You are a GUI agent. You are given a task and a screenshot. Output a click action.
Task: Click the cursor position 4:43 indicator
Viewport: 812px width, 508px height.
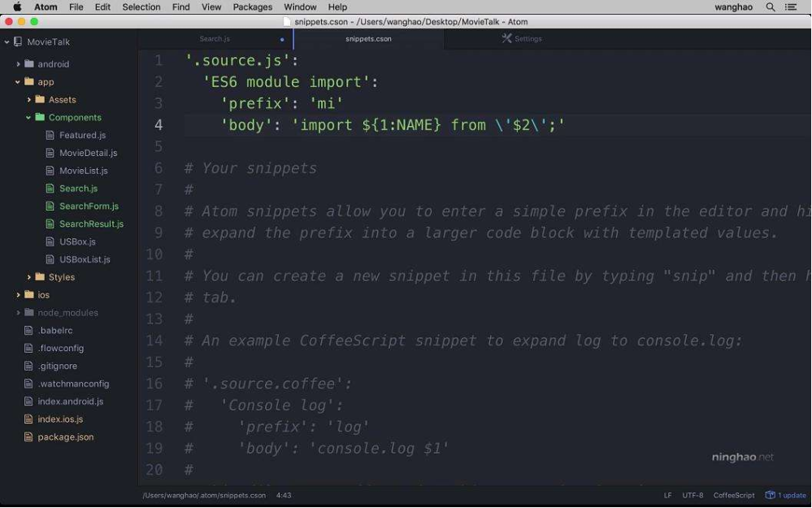tap(284, 495)
